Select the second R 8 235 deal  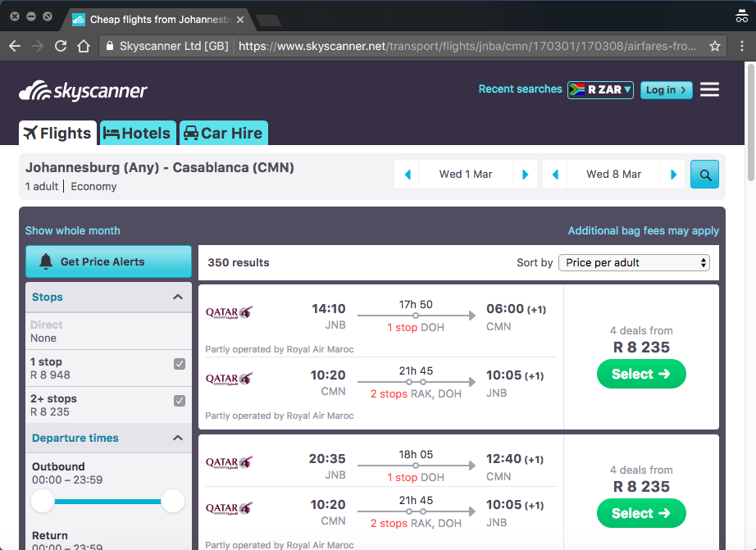641,513
